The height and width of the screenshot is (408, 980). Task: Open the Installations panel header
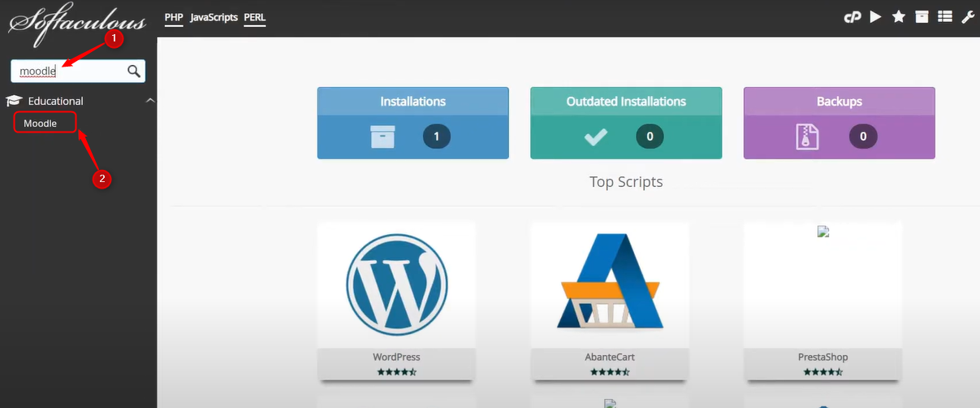413,102
